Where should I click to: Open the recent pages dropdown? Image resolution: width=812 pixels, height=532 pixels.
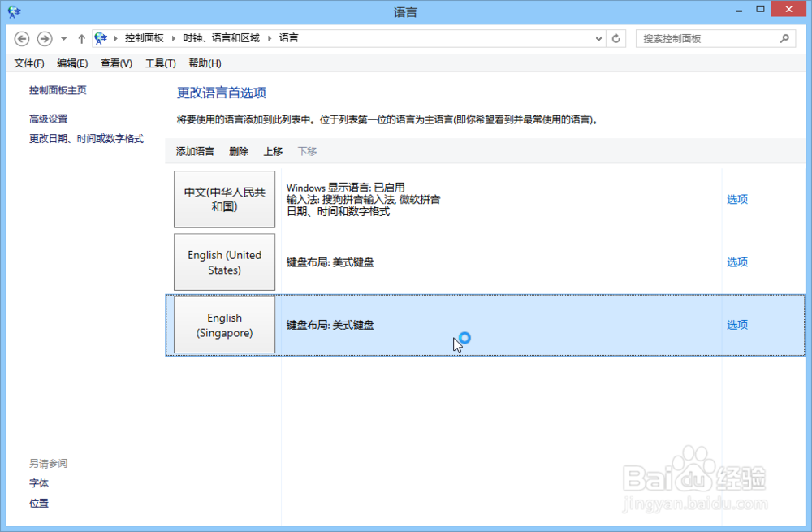coord(63,38)
